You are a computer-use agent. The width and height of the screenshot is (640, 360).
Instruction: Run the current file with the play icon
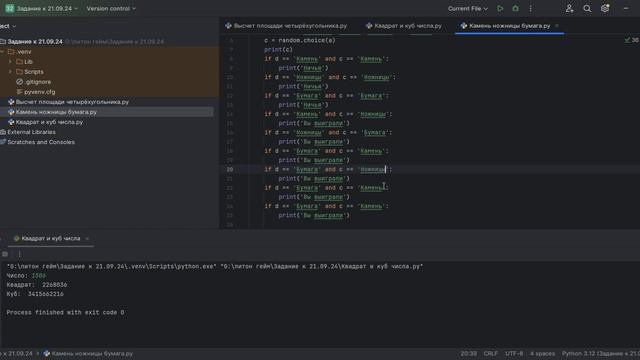point(500,9)
